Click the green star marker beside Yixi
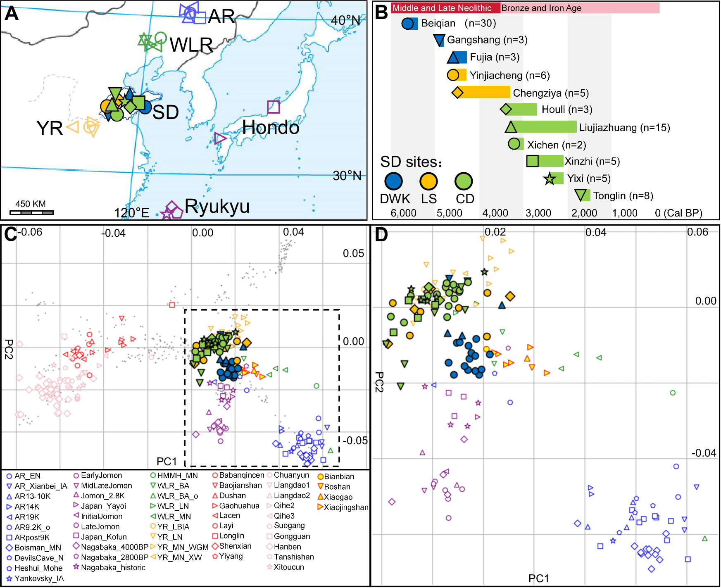Screen dimensions: 721x588 [550, 179]
